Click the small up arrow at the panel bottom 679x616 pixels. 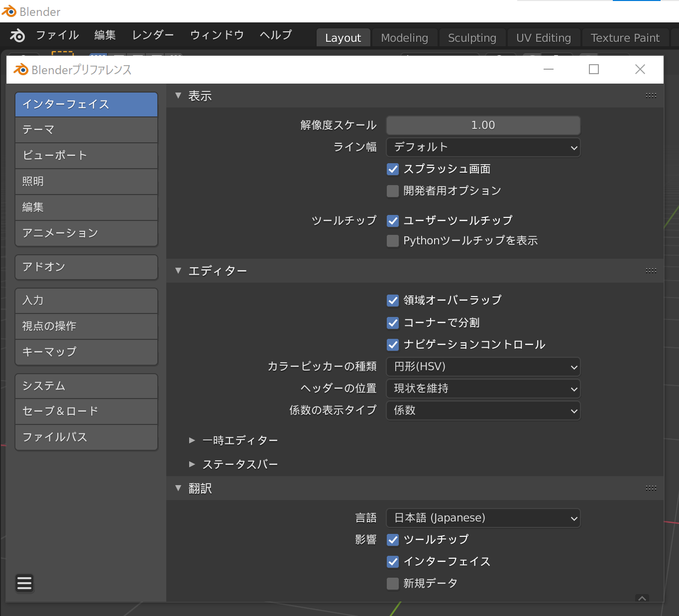[x=642, y=598]
